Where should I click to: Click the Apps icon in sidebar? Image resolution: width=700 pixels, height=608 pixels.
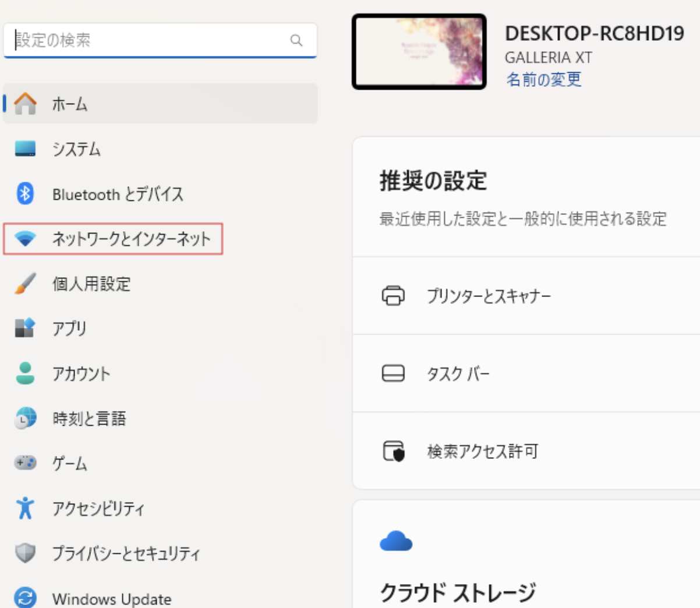coord(25,328)
